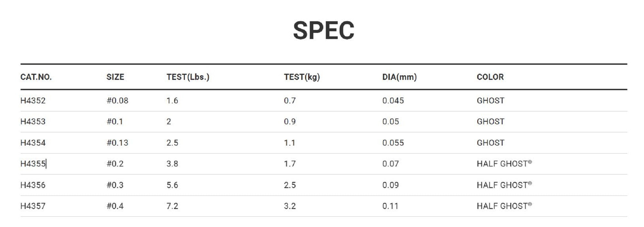Click the DIA(mm) column header
This screenshot has width=644, height=227.
click(399, 77)
